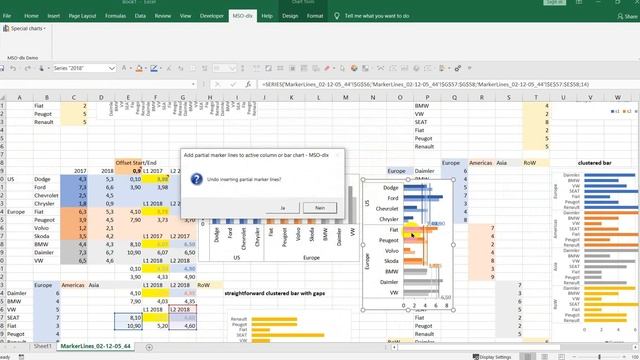
Task: Apply fill color using the paint bucket icon
Action: [x=139, y=68]
